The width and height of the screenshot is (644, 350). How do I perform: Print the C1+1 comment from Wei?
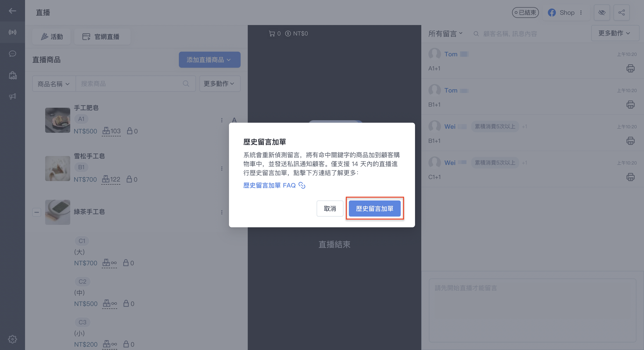coord(630,177)
